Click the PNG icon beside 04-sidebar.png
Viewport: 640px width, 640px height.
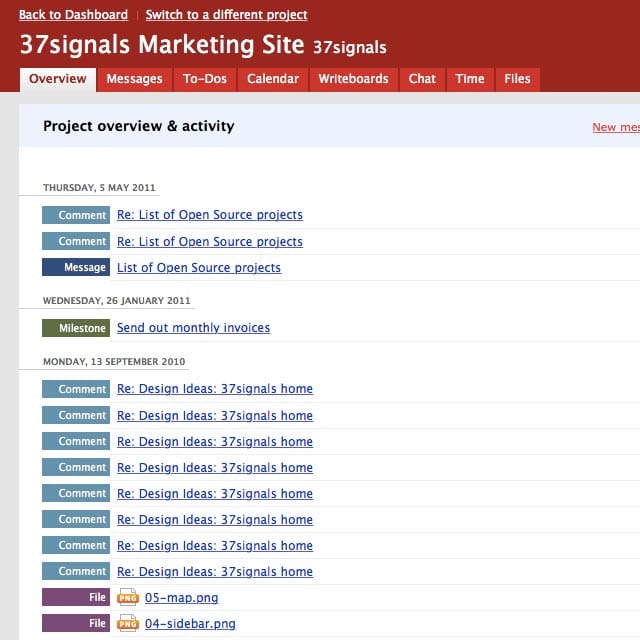pos(128,624)
